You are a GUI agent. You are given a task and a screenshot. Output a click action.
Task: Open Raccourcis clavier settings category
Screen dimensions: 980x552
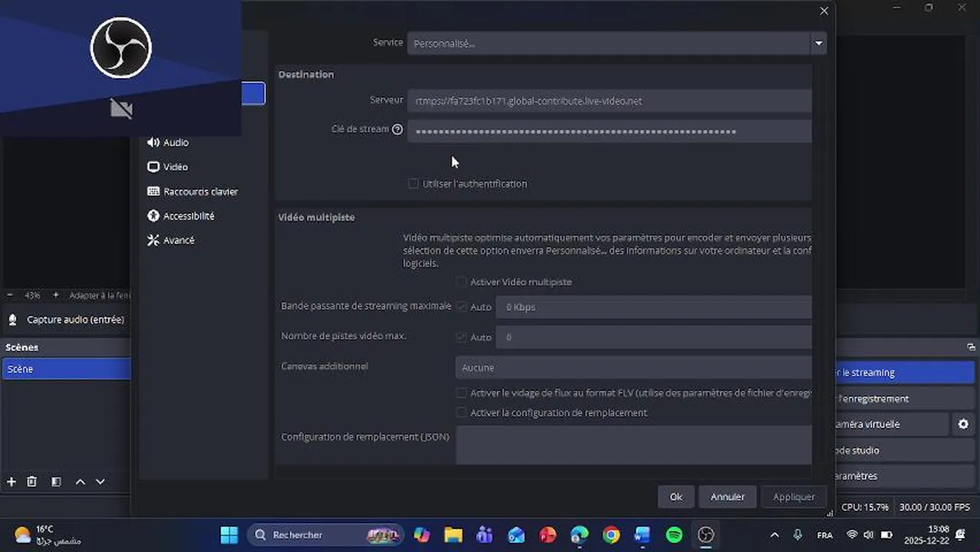click(192, 192)
